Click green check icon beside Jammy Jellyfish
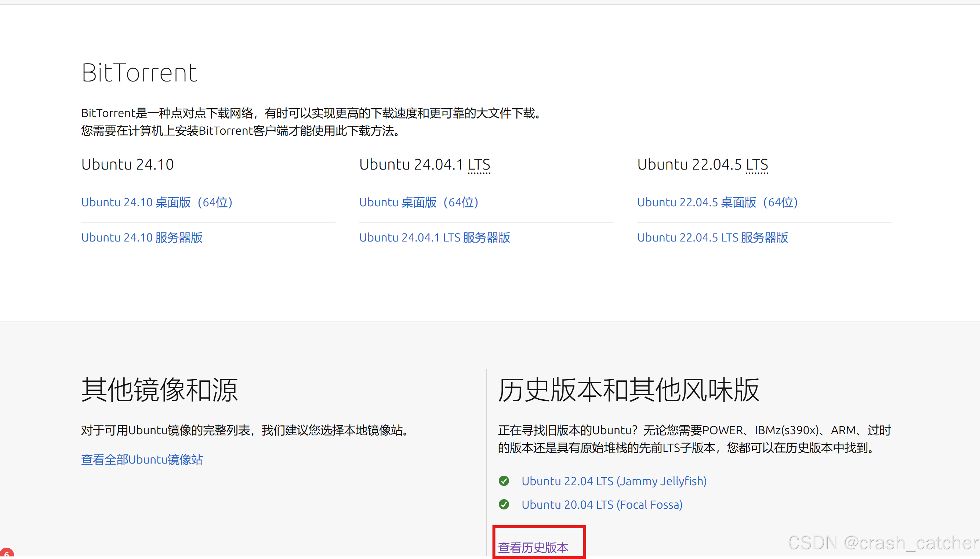This screenshot has width=980, height=559. pos(504,481)
